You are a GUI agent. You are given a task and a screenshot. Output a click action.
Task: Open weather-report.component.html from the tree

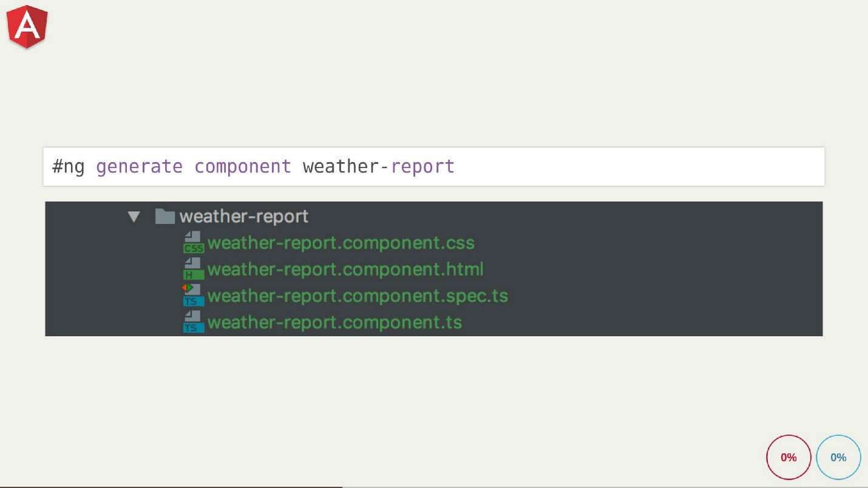tap(345, 269)
